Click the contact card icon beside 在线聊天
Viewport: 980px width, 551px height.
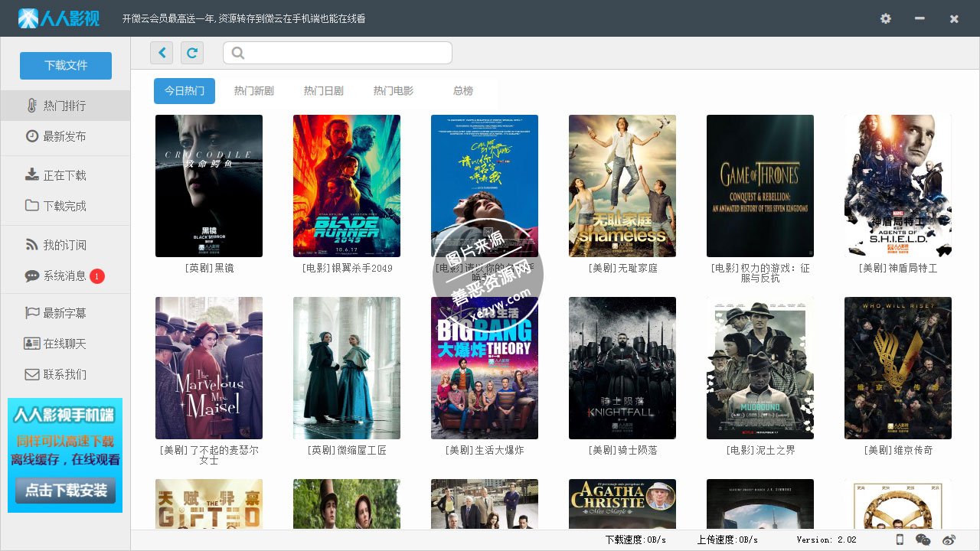click(x=32, y=344)
